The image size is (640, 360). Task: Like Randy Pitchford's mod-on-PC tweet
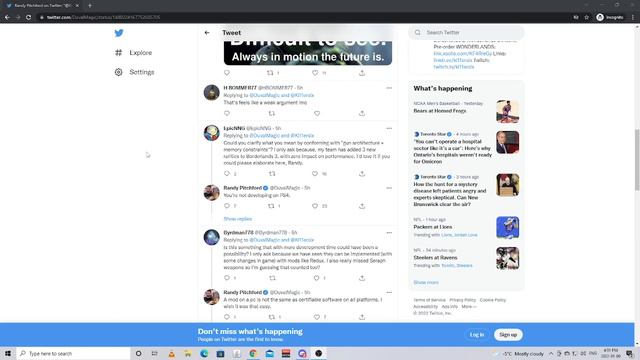317,317
